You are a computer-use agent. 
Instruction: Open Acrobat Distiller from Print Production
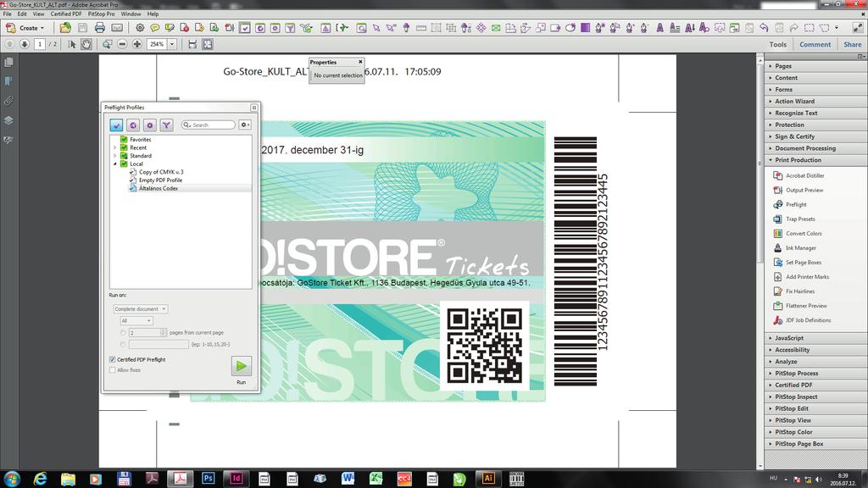coord(804,175)
